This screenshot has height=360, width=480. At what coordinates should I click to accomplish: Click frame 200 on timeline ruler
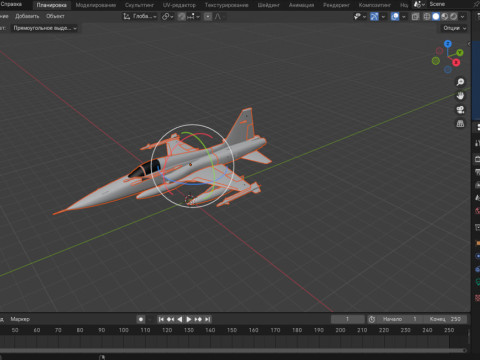pos(340,330)
